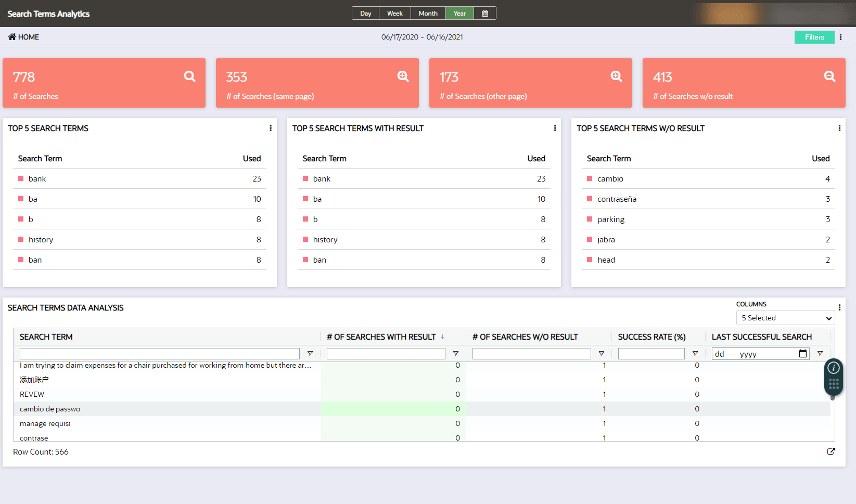Open the options menu on Top 5 Search Terms card
Screen dimensions: 856x504
click(270, 128)
